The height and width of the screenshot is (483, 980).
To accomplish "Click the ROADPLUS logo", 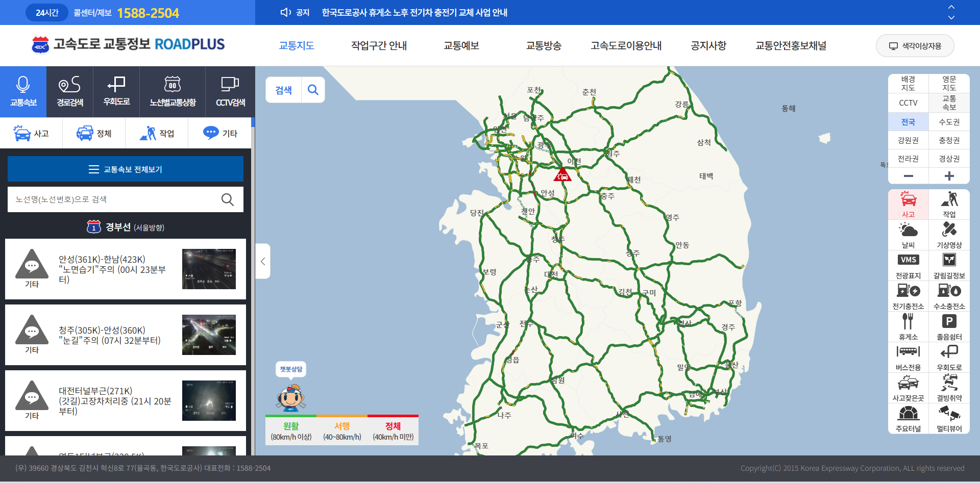I will [x=128, y=44].
